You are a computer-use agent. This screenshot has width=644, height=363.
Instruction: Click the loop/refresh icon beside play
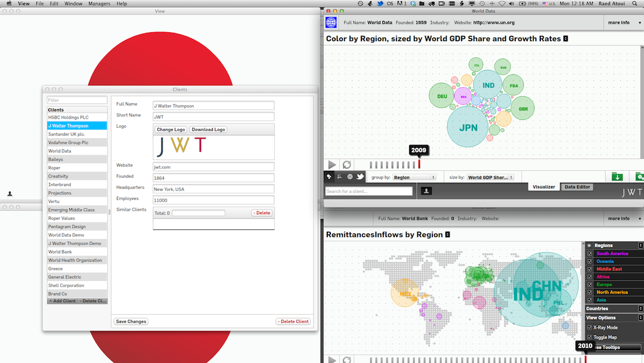(346, 165)
